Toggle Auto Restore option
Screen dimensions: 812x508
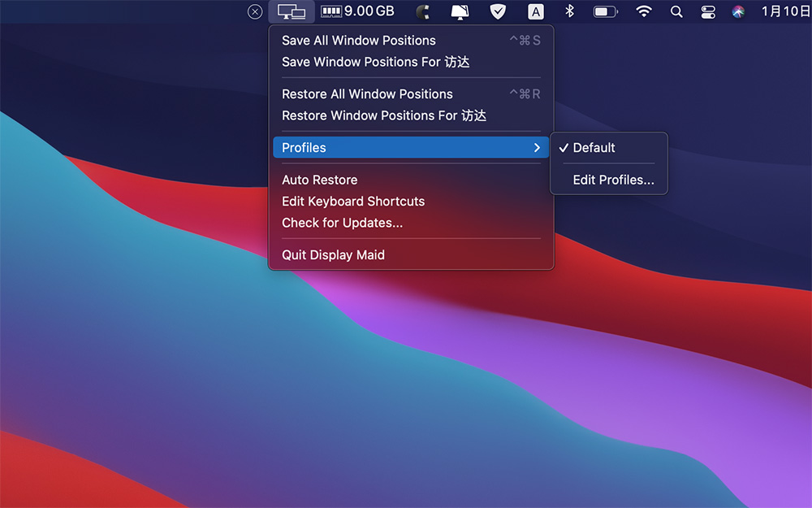pos(411,180)
